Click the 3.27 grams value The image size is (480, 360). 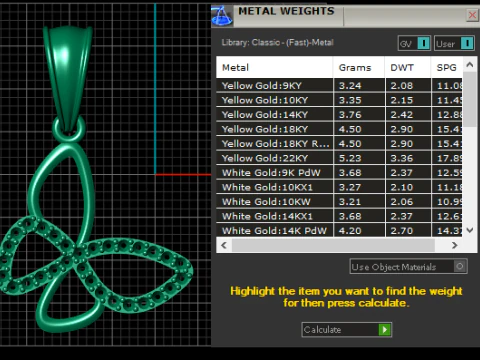(x=350, y=187)
